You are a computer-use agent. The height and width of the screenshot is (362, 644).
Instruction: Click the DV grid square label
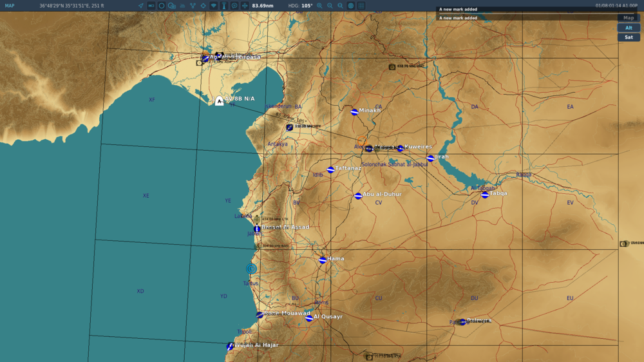pyautogui.click(x=475, y=202)
